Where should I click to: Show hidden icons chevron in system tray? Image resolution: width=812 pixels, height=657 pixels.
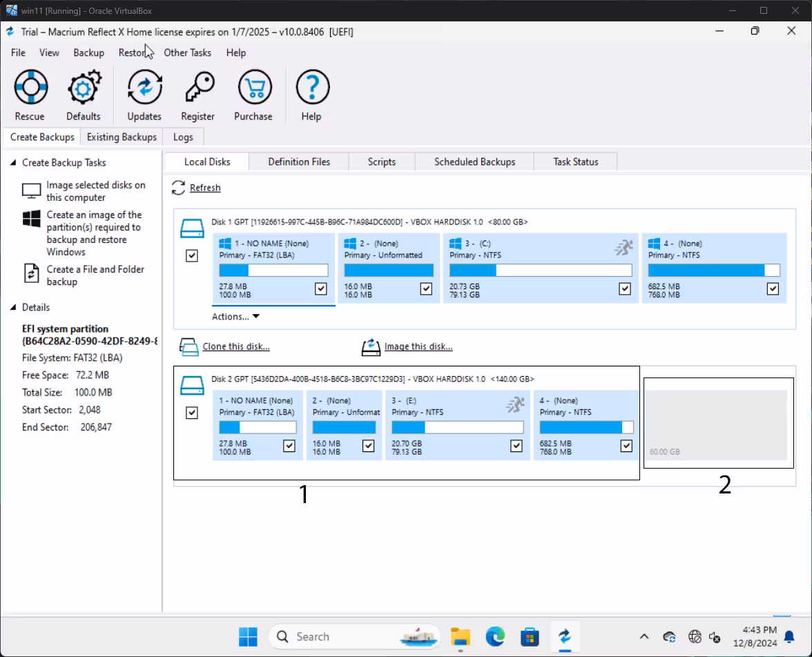[x=644, y=637]
